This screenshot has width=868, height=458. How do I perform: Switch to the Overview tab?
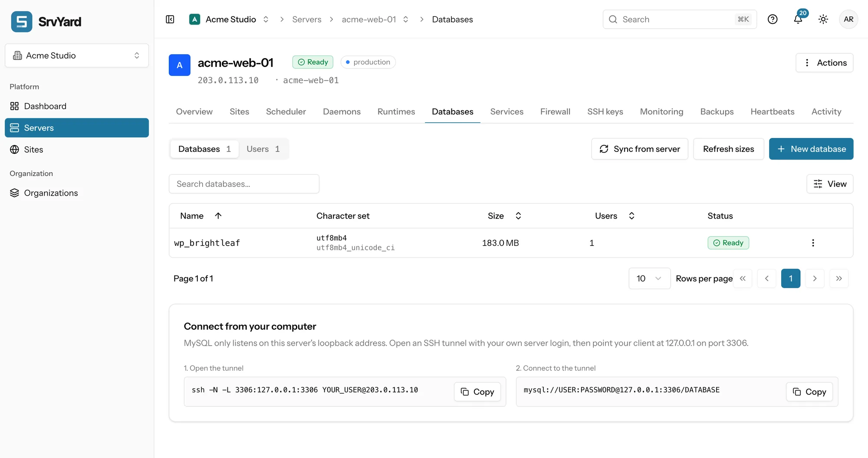194,111
